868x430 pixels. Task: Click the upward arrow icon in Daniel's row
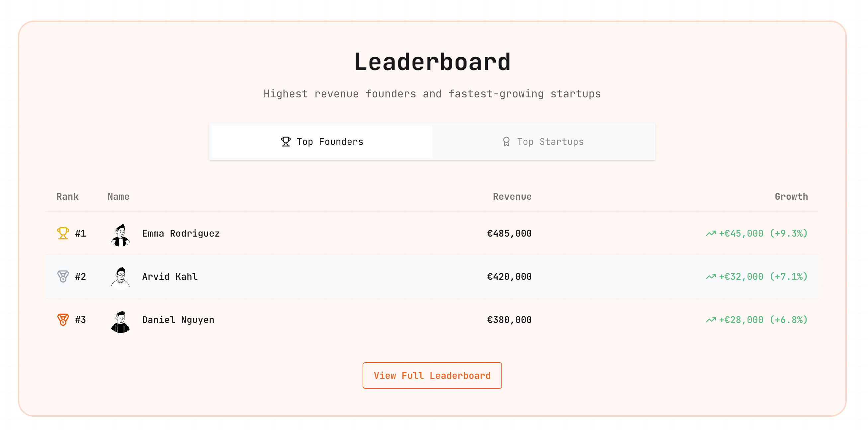click(x=711, y=320)
